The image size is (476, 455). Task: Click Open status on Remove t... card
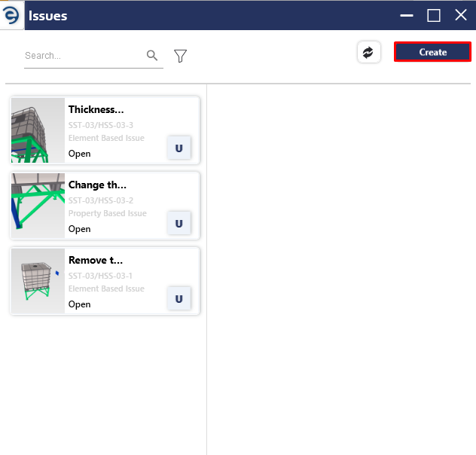coord(79,304)
